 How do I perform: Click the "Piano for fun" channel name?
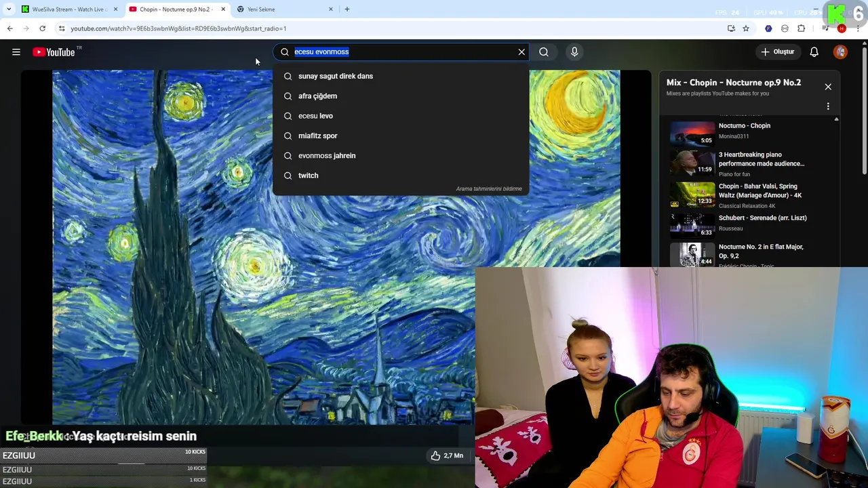[x=734, y=174]
